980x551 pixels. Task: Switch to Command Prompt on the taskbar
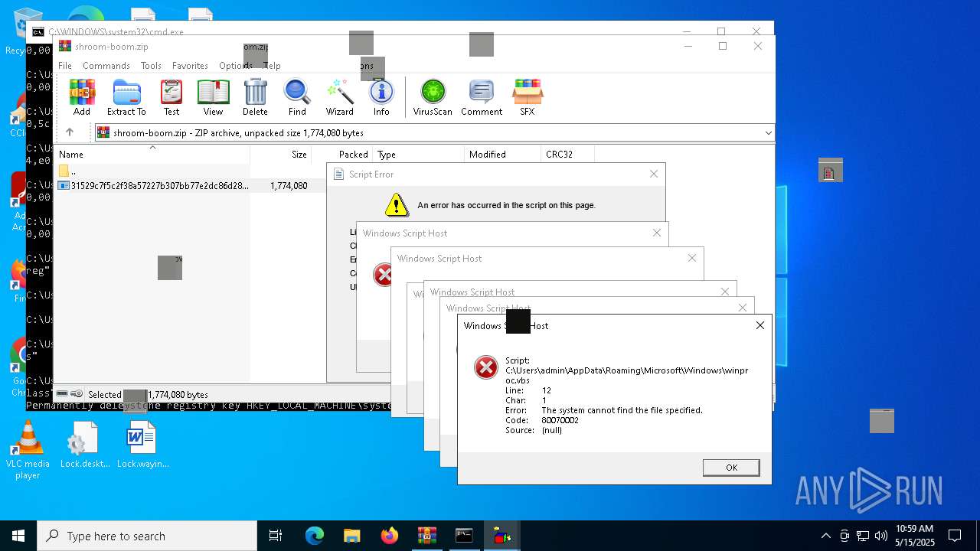pyautogui.click(x=464, y=536)
